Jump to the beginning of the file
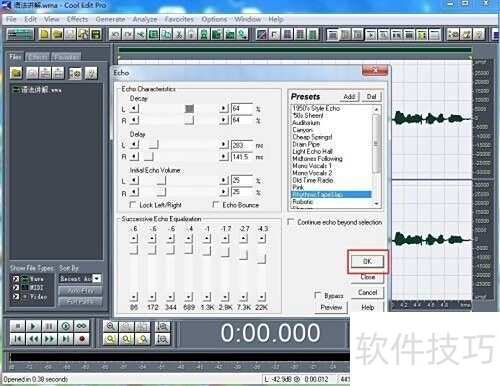This screenshot has width=500, height=386. point(17,339)
